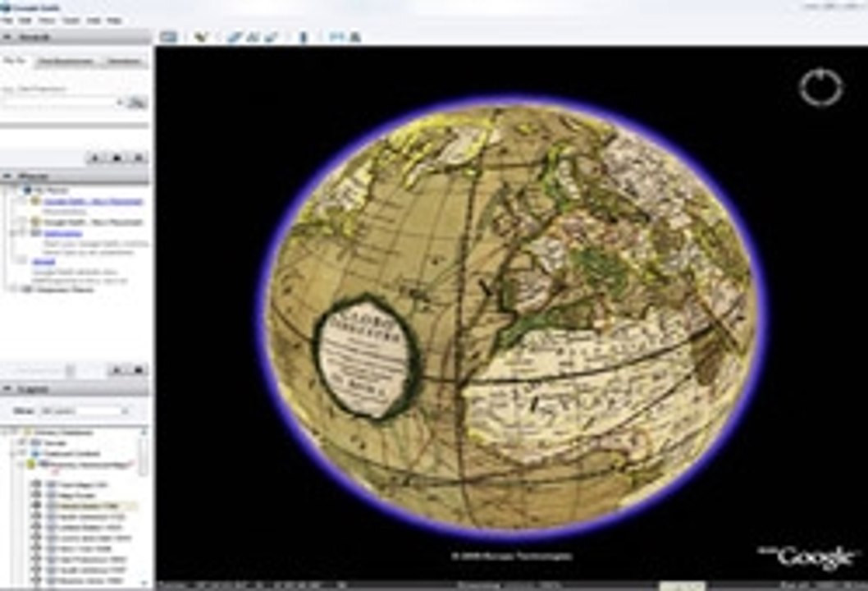Select the Lewis and Clark 1814 radio button
868x591 pixels.
pos(37,538)
